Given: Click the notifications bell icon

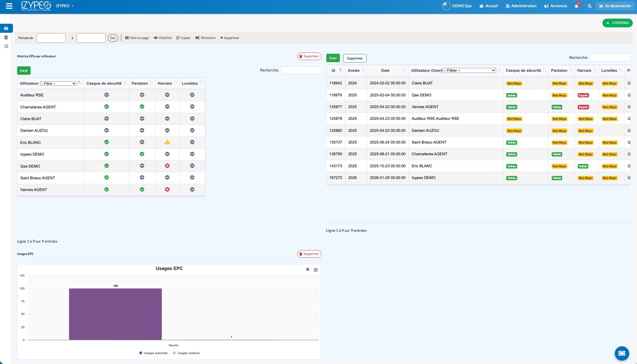Looking at the screenshot, I should pos(576,6).
